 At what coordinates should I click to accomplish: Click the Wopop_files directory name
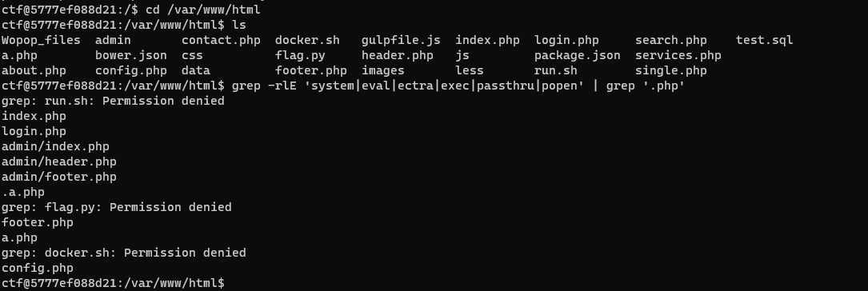point(41,41)
